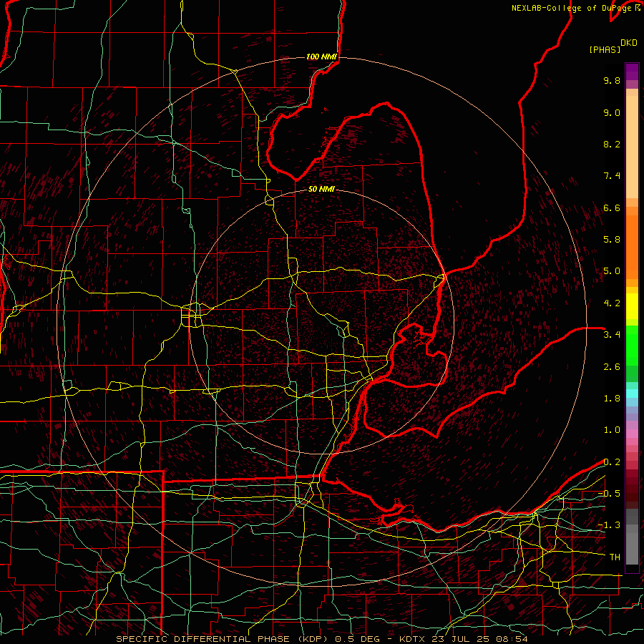Click the 3.4 value on color scale

coord(612,335)
